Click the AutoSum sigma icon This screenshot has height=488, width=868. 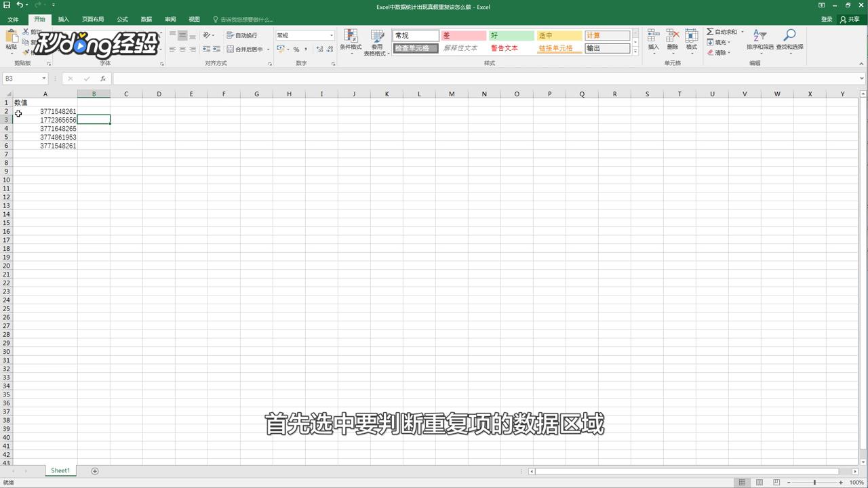click(710, 32)
